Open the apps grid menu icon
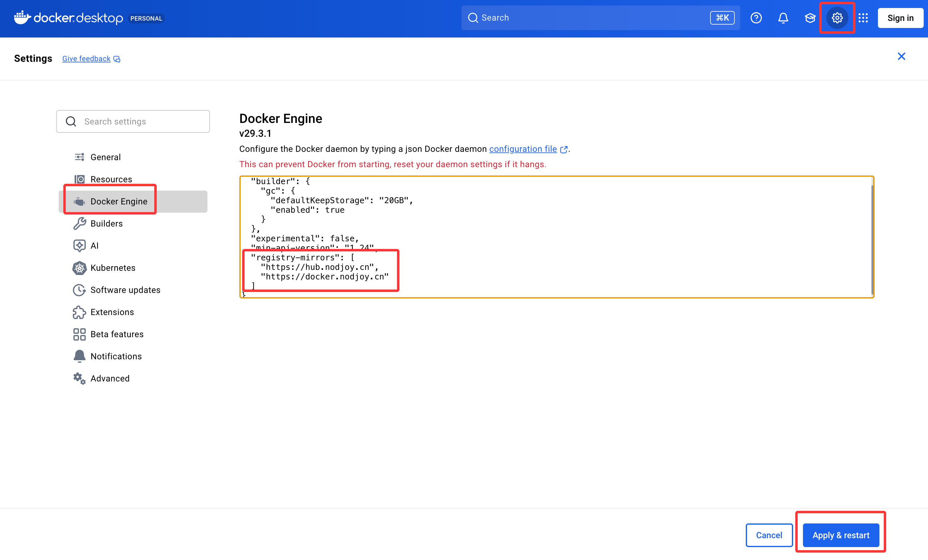 pos(863,18)
